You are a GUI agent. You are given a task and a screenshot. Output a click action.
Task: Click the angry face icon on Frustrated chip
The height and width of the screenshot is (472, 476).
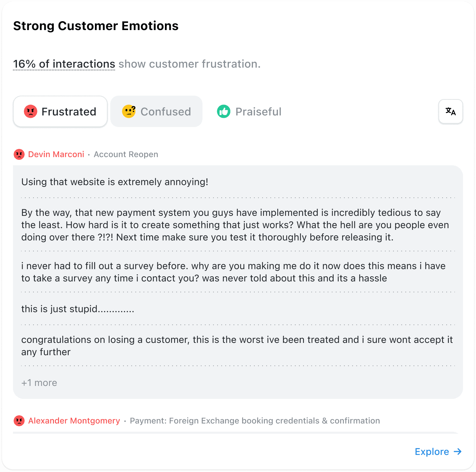[x=30, y=111]
